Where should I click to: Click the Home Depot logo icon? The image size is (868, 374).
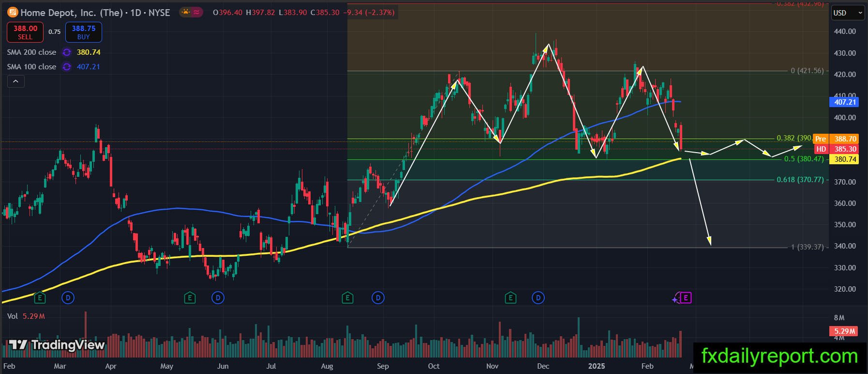tap(13, 12)
